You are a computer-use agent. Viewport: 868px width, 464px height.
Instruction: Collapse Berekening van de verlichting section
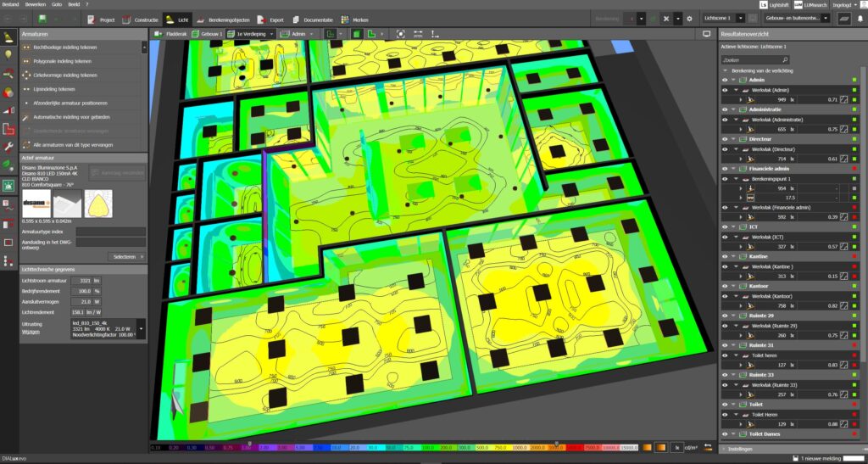coord(726,71)
